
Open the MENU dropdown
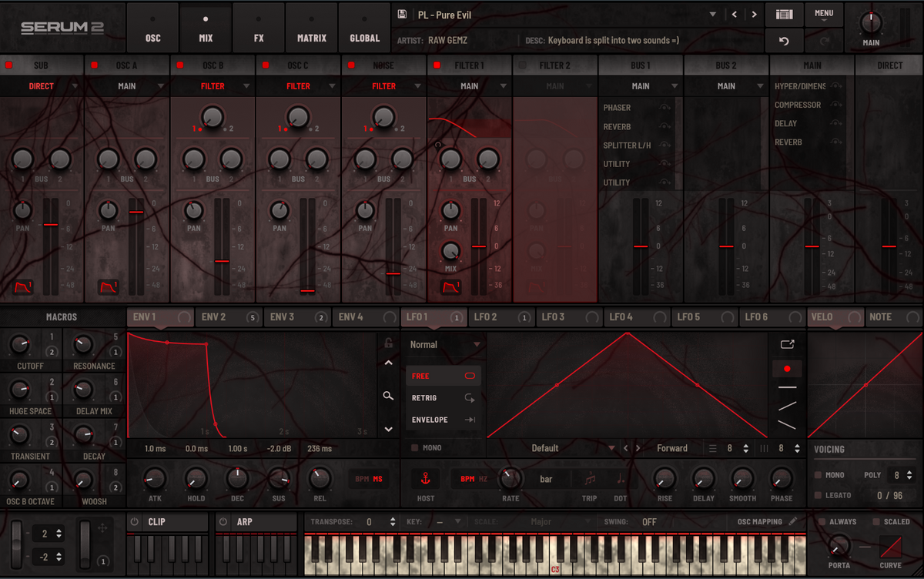824,15
